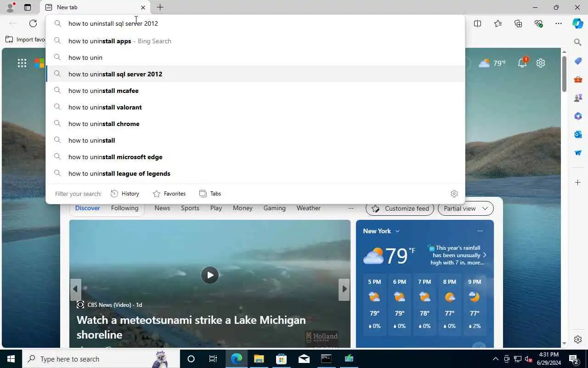Open tab actions menu icon
Image resolution: width=588 pixels, height=368 pixels.
click(28, 7)
